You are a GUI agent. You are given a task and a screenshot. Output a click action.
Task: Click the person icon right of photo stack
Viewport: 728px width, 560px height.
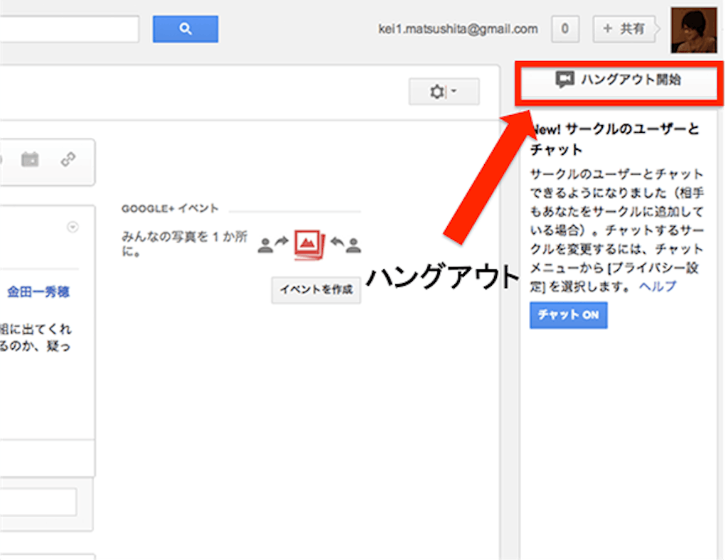point(353,245)
